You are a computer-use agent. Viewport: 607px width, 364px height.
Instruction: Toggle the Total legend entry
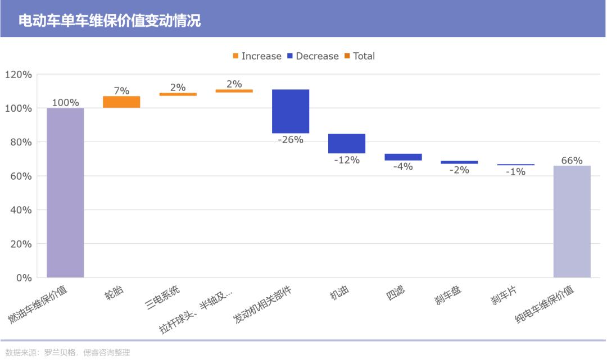coord(364,56)
